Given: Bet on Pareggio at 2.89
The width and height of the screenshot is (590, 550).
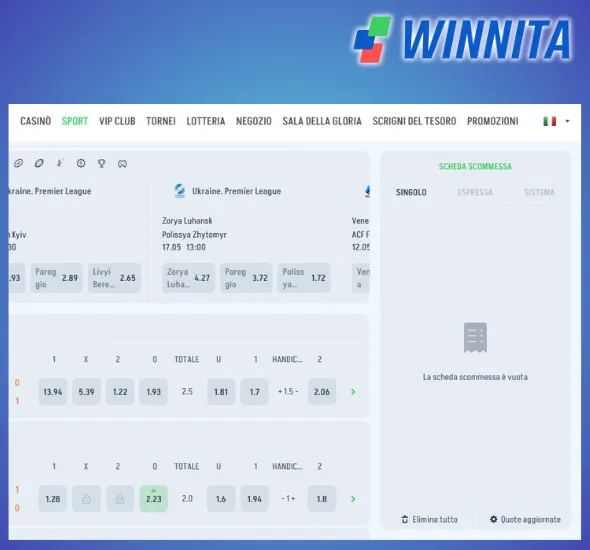Looking at the screenshot, I should pos(56,278).
